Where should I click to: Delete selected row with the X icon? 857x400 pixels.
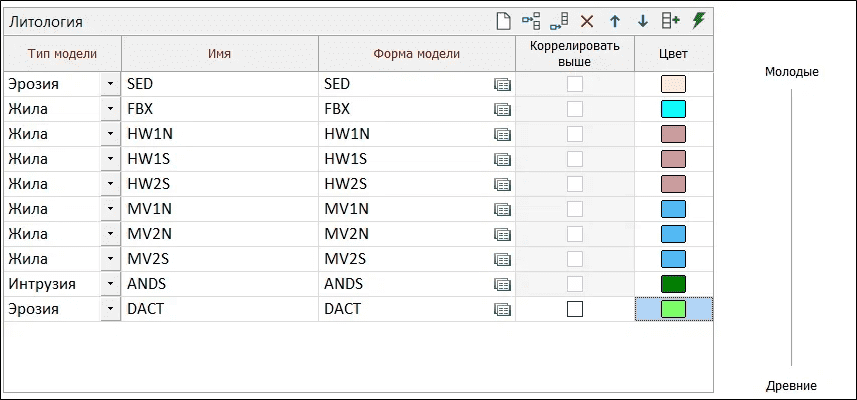[x=587, y=22]
